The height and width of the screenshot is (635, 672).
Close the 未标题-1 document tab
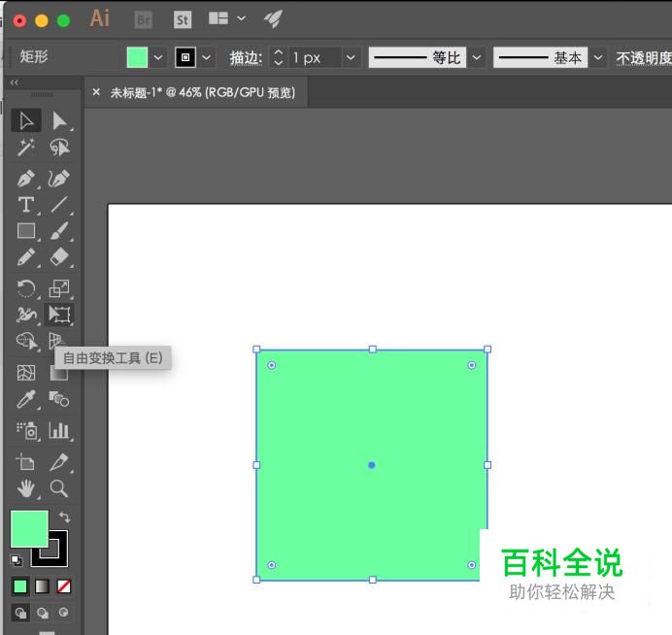pyautogui.click(x=96, y=92)
